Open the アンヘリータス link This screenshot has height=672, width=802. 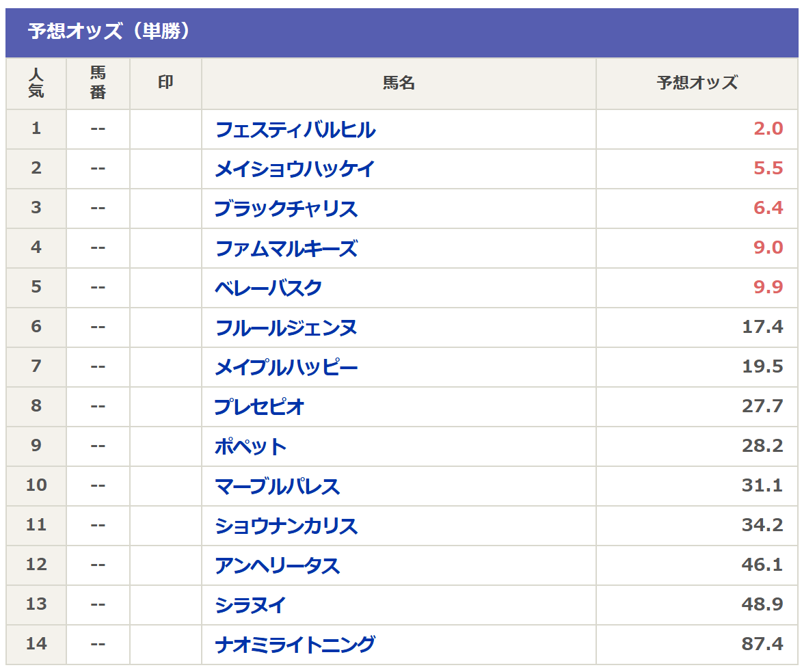pos(277,565)
